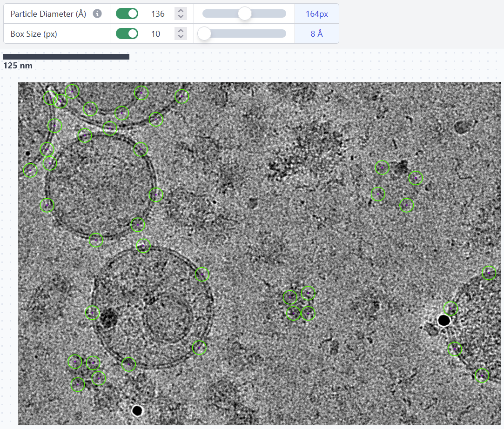
Task: Click a particle circle in the top-left cluster
Action: click(60, 101)
